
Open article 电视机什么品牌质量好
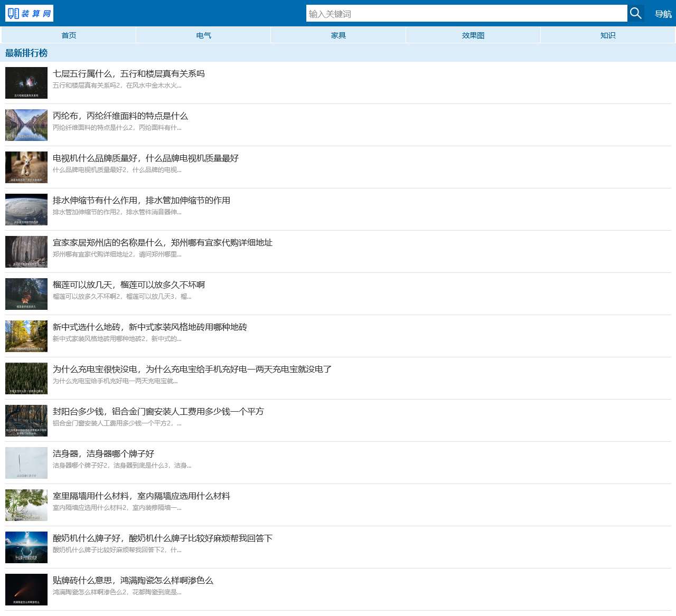click(145, 158)
